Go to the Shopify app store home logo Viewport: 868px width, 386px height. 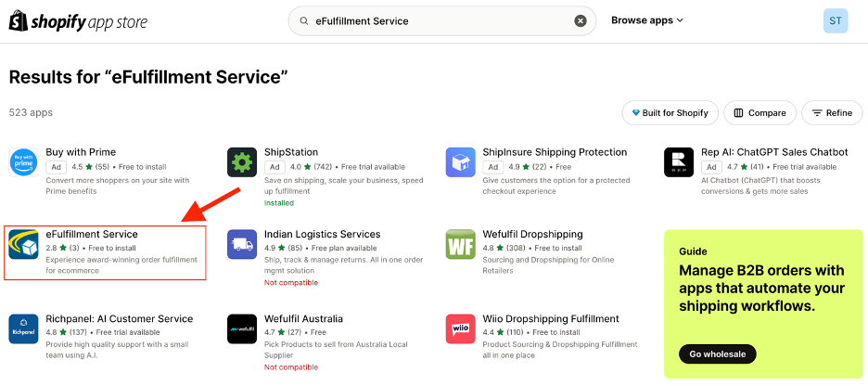[78, 21]
